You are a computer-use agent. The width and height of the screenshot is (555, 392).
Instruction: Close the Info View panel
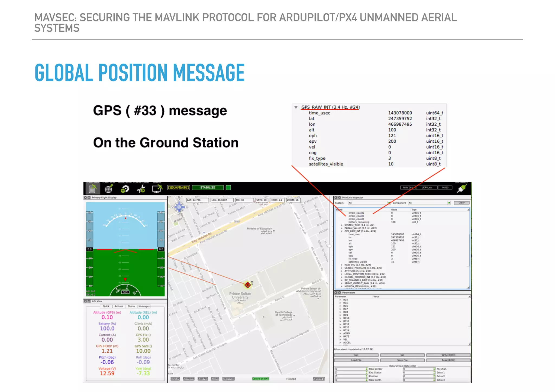click(85, 301)
